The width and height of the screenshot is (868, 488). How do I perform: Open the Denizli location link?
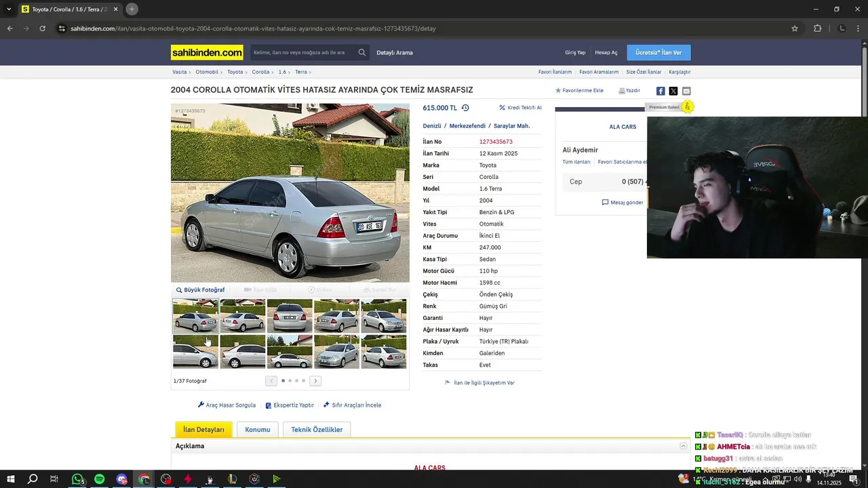[432, 126]
